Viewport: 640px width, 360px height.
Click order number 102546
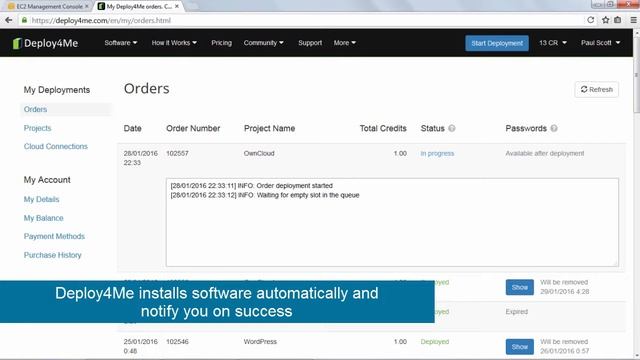[177, 342]
